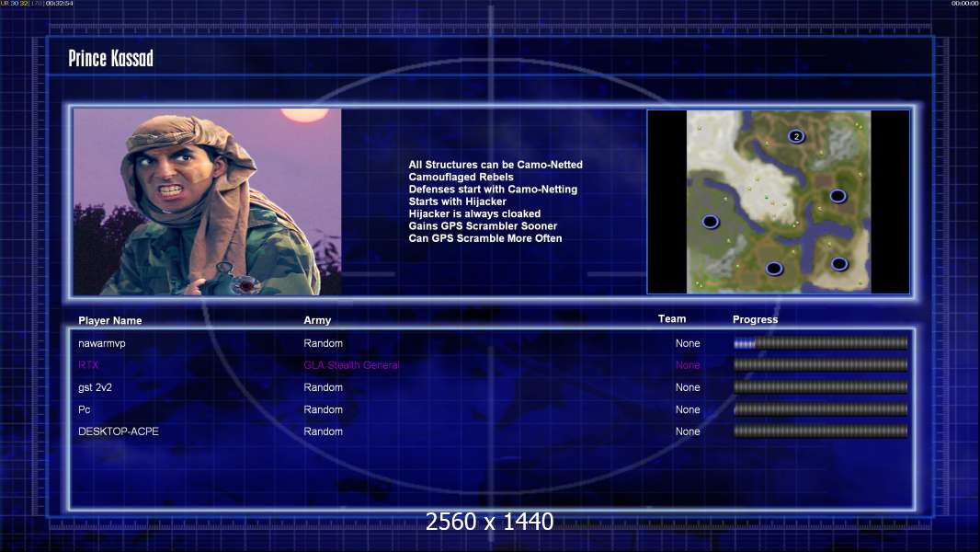Viewport: 980px width, 552px height.
Task: Click 'Starts with Hijacker' ability line
Action: (x=458, y=201)
